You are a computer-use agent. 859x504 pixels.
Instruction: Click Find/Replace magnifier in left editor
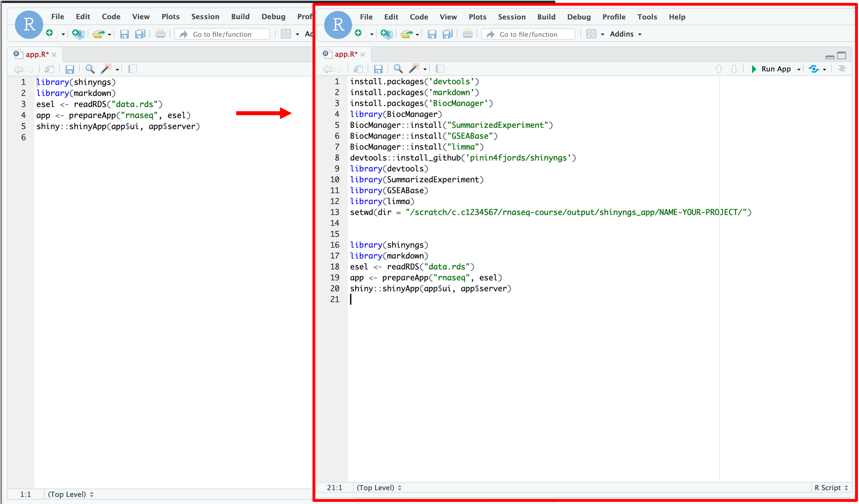(90, 69)
